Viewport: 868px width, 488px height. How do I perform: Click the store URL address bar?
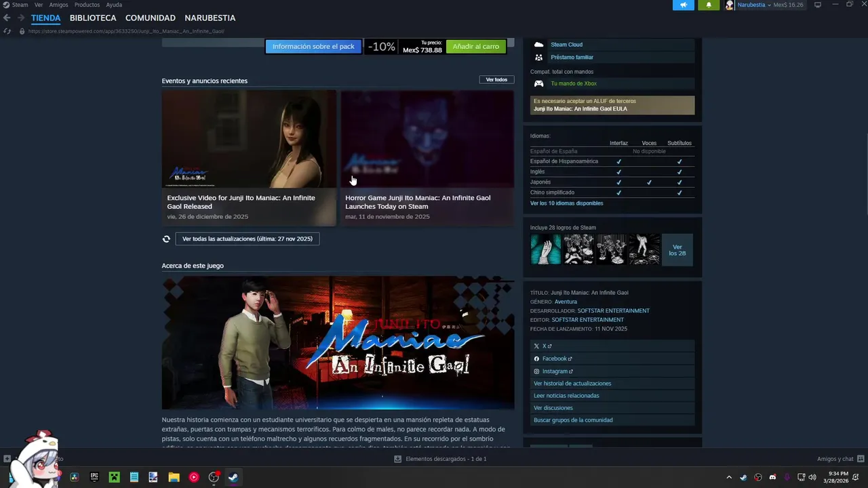[x=126, y=31]
